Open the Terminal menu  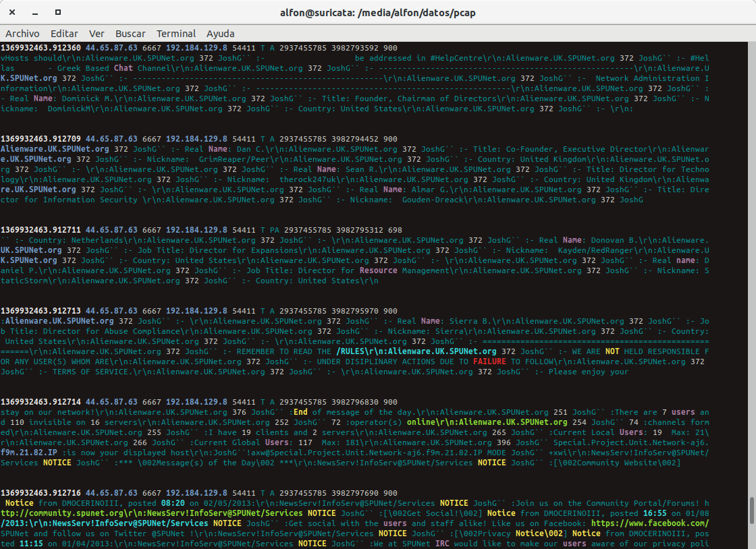(176, 34)
